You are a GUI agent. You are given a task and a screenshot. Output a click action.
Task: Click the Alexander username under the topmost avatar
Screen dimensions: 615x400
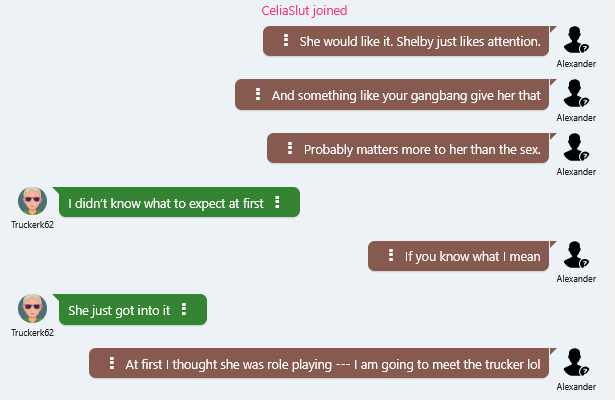tap(576, 64)
